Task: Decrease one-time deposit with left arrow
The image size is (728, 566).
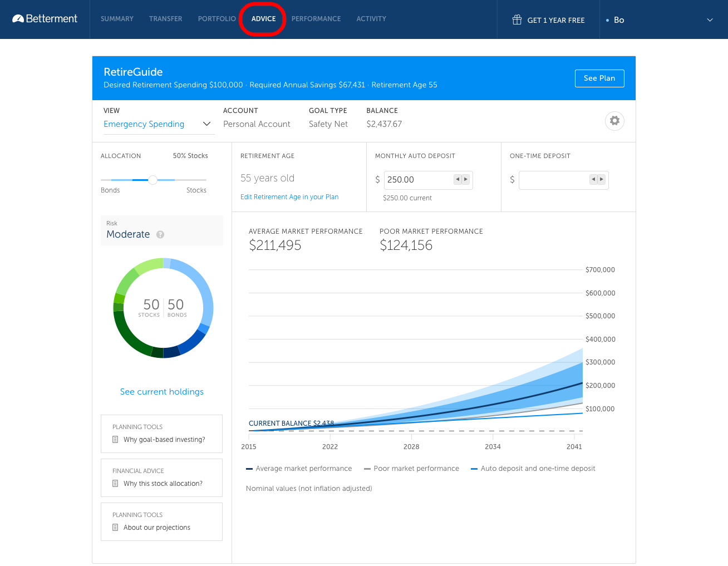Action: click(x=593, y=179)
